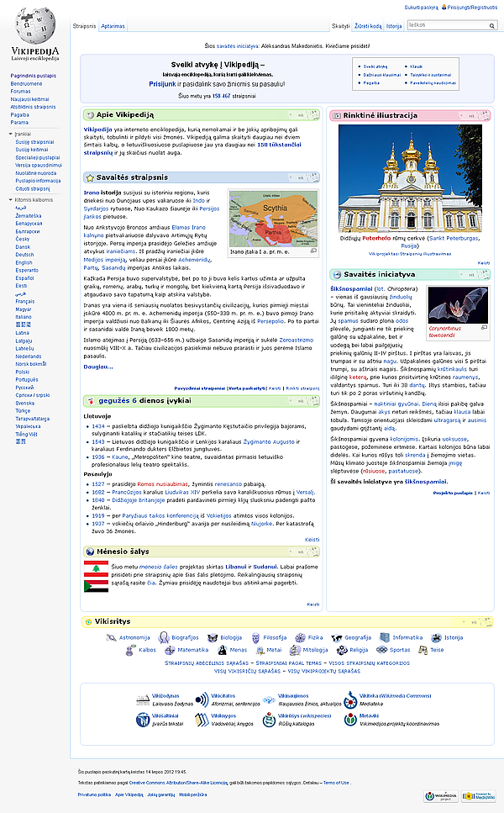Image resolution: width=504 pixels, height=813 pixels.
Task: Click the bat photo thumbnail
Action: (458, 305)
